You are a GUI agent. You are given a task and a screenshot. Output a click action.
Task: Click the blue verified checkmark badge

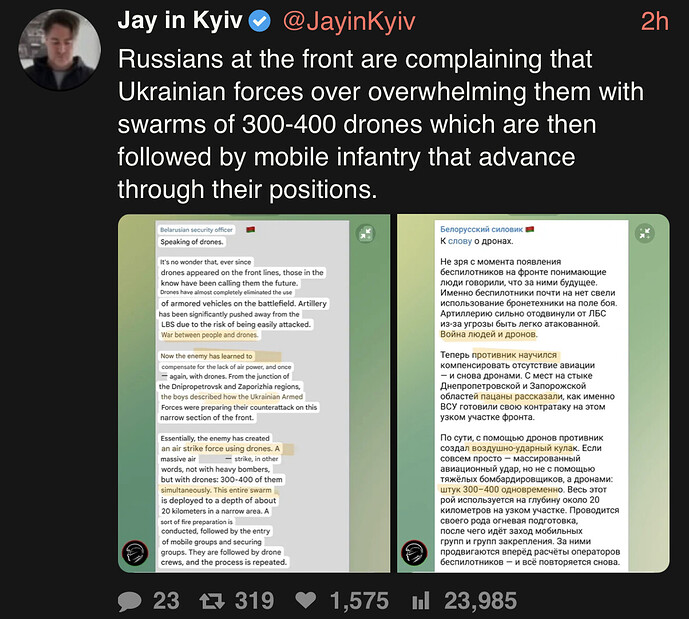(260, 21)
